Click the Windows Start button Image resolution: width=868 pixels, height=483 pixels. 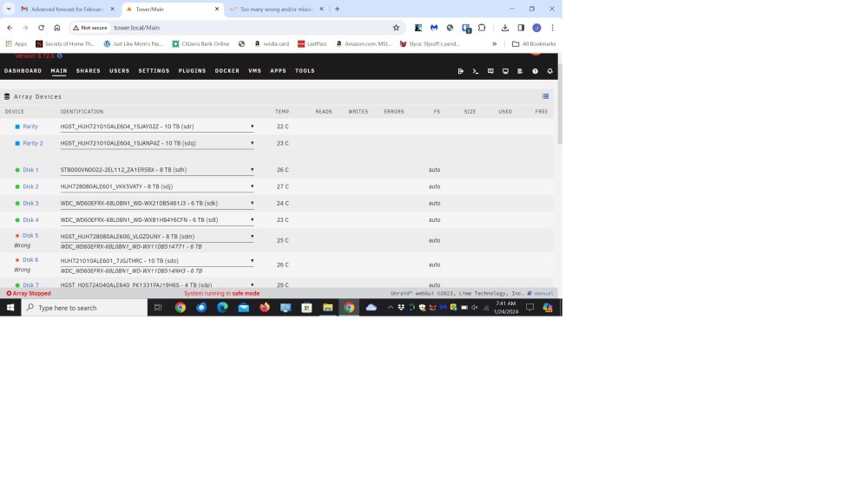pyautogui.click(x=10, y=308)
